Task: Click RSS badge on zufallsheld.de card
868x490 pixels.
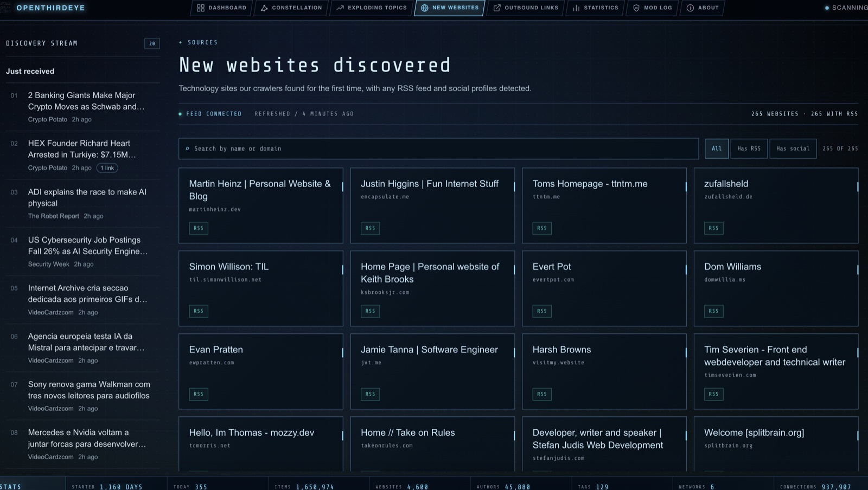Action: coord(714,228)
